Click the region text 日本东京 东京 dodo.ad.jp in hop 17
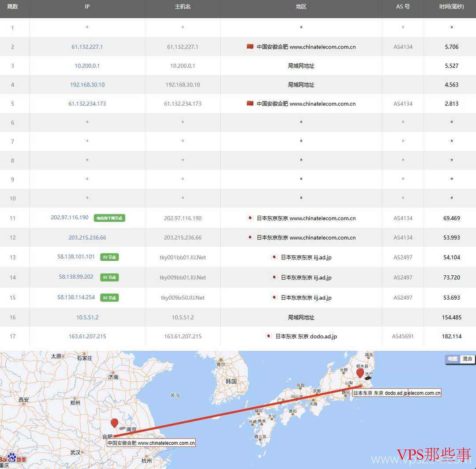The width and height of the screenshot is (476, 469). 306,337
